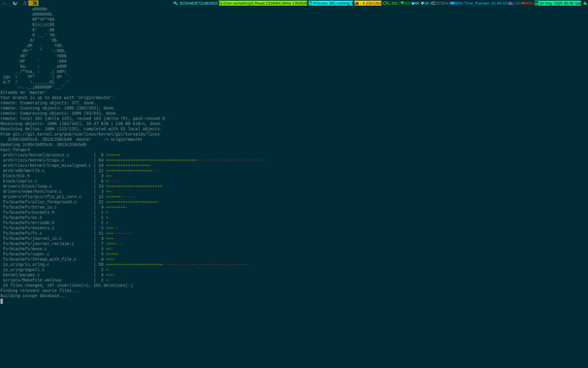Click the network download speed arrow
The width and height of the screenshot is (588, 368).
click(413, 3)
